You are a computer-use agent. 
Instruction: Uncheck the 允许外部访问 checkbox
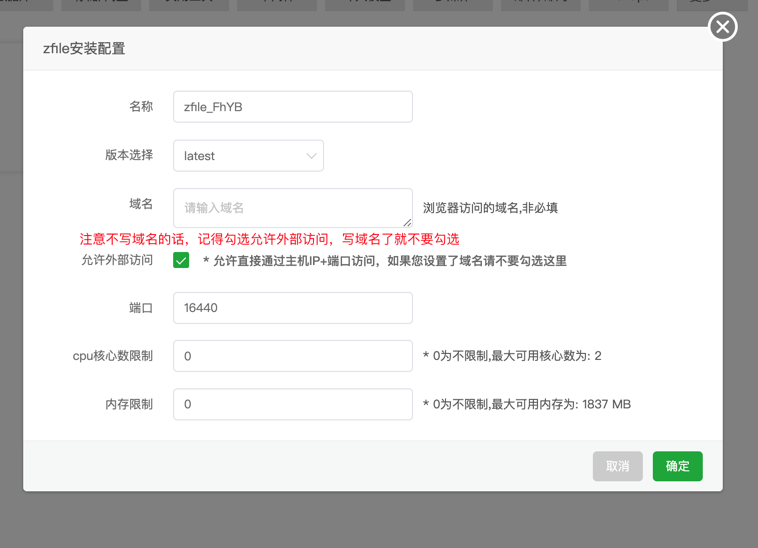coord(181,260)
